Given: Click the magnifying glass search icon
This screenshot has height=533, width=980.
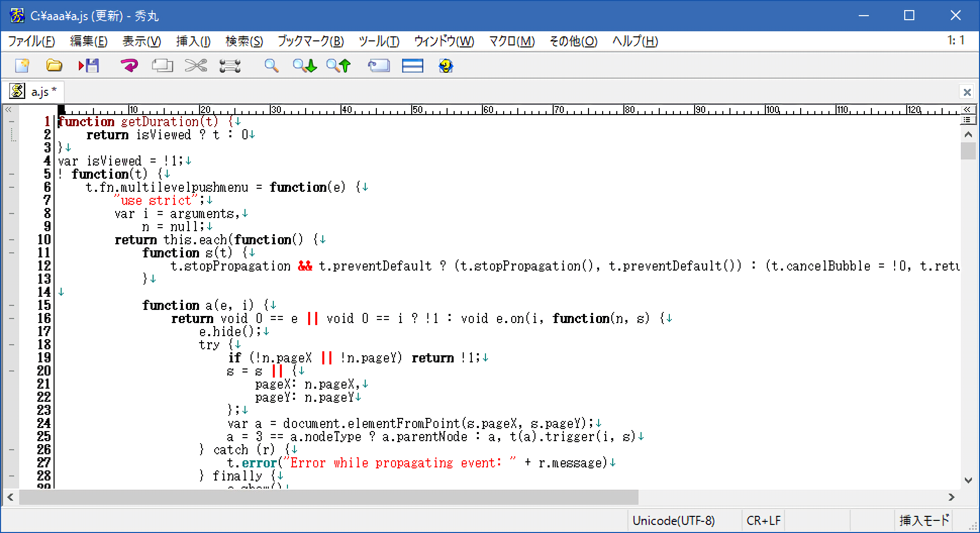Looking at the screenshot, I should [271, 66].
